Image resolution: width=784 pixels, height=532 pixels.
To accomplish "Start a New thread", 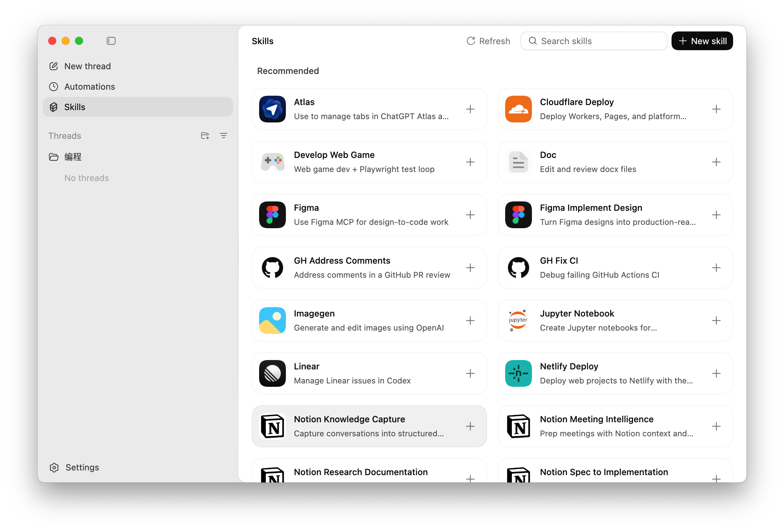I will 87,66.
